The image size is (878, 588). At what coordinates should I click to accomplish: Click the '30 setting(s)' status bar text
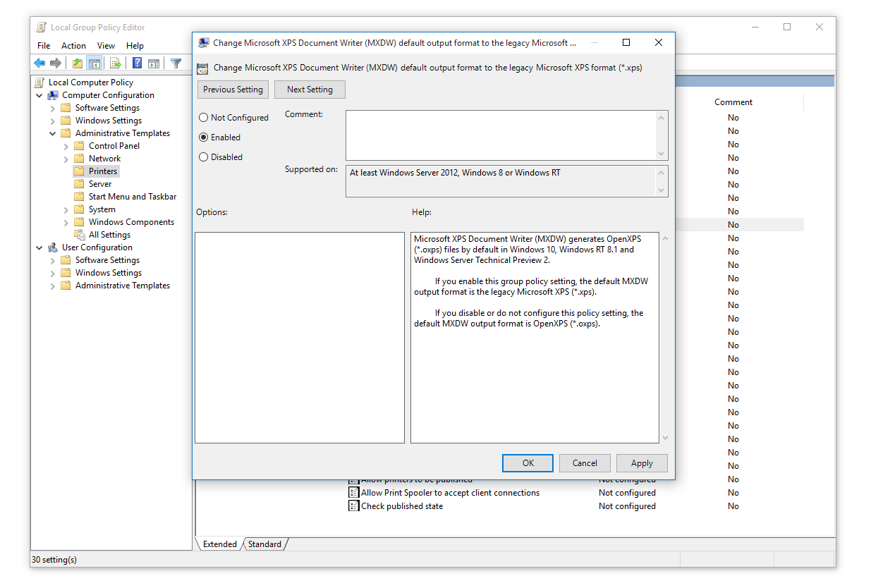[x=54, y=560]
